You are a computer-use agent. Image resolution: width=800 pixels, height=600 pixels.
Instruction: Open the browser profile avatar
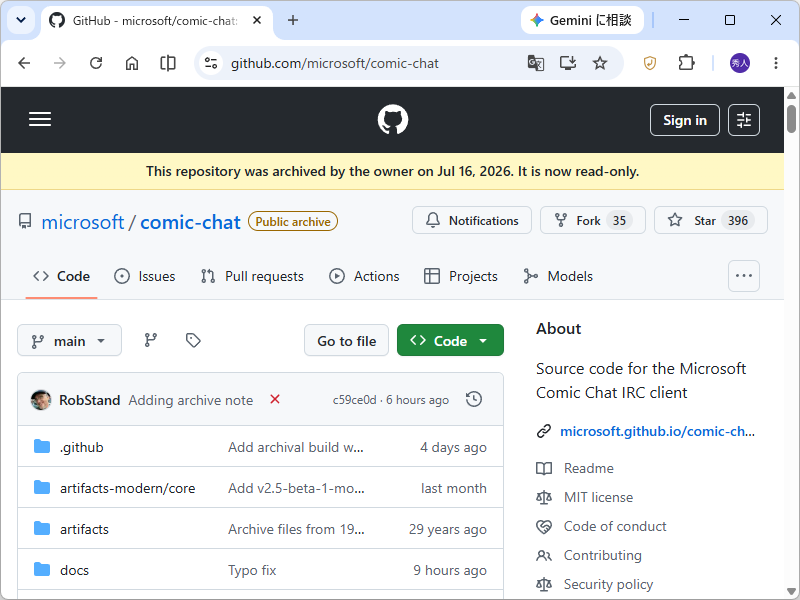(740, 63)
